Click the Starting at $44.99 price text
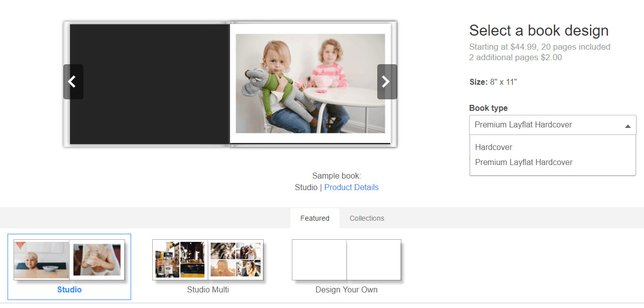Image resolution: width=644 pixels, height=308 pixels. 540,47
